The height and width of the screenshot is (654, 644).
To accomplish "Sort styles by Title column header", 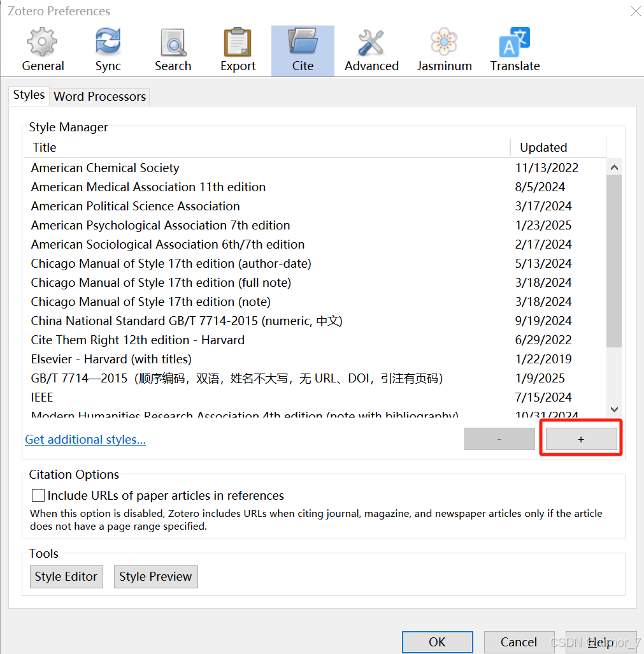I will (267, 147).
